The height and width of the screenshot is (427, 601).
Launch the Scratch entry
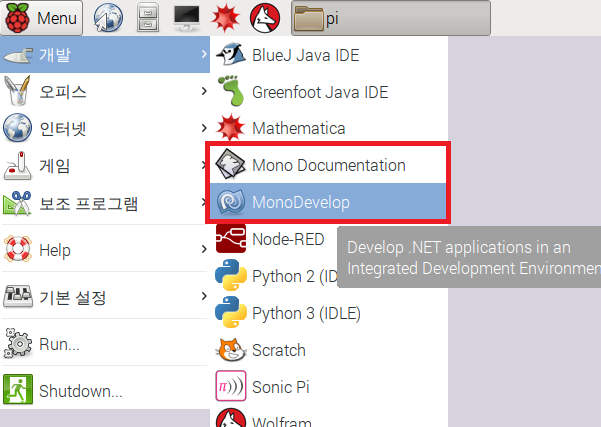pyautogui.click(x=329, y=350)
